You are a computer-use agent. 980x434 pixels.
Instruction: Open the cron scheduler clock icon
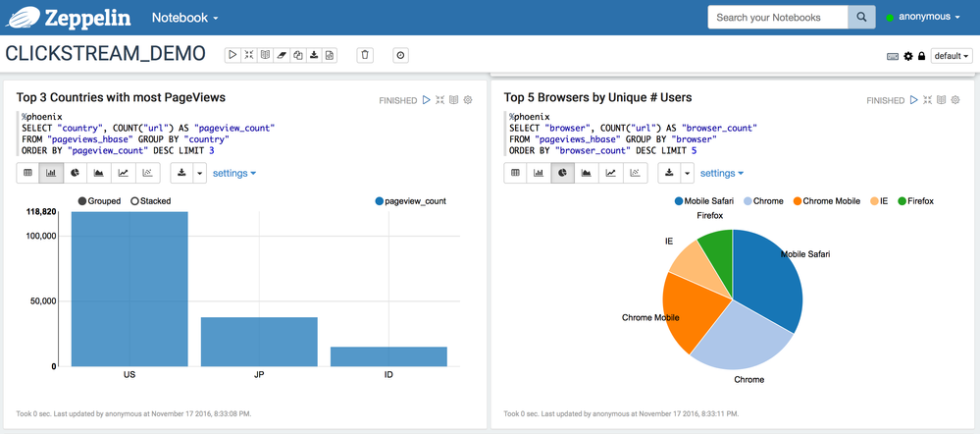click(400, 55)
